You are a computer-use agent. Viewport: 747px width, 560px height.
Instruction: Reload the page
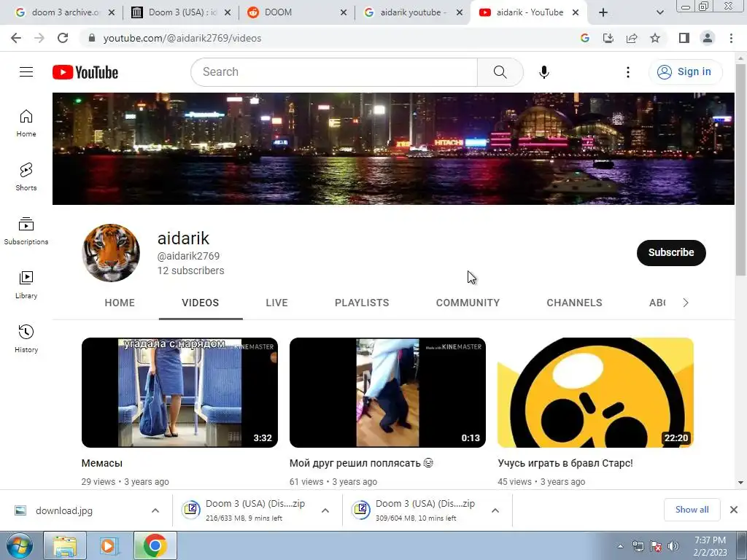point(63,38)
